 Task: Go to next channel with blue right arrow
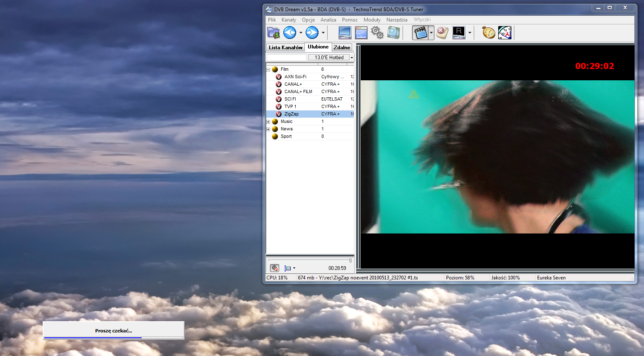312,33
